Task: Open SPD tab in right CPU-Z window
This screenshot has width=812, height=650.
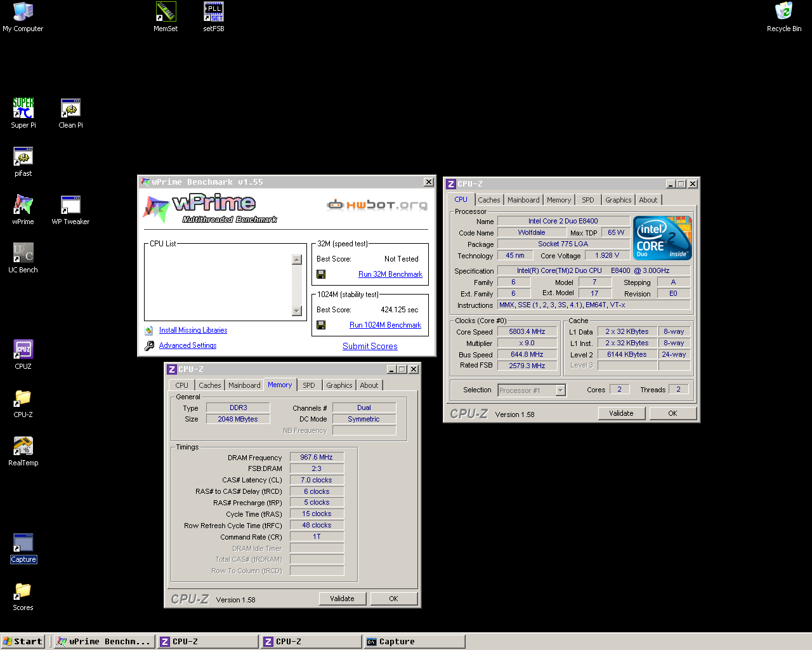Action: pyautogui.click(x=588, y=200)
